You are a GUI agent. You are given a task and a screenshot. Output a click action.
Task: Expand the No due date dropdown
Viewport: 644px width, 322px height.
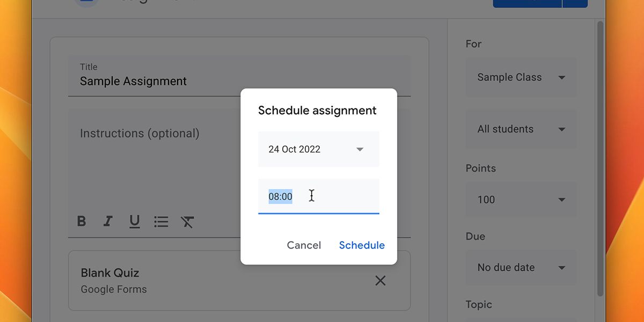point(521,267)
